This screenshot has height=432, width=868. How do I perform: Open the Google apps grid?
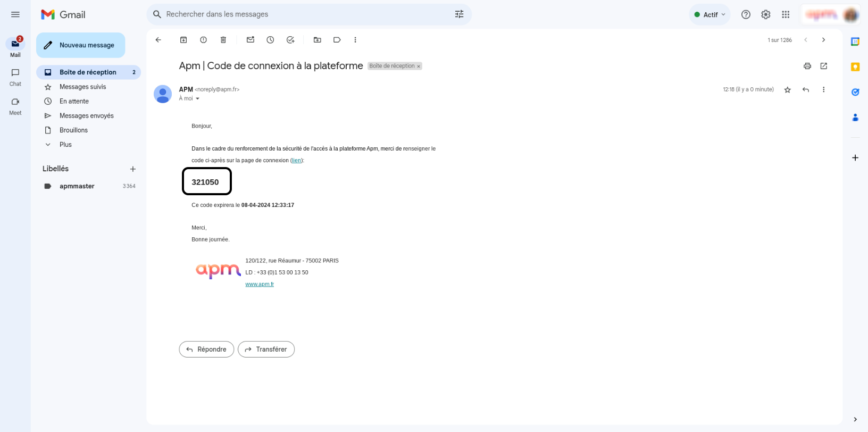tap(786, 14)
